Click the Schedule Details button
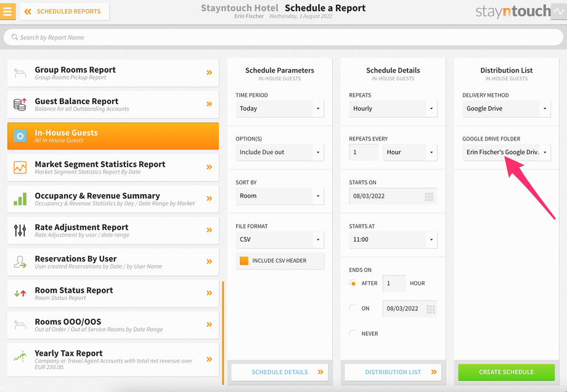Viewport: 567px width, 392px height. coord(280,372)
